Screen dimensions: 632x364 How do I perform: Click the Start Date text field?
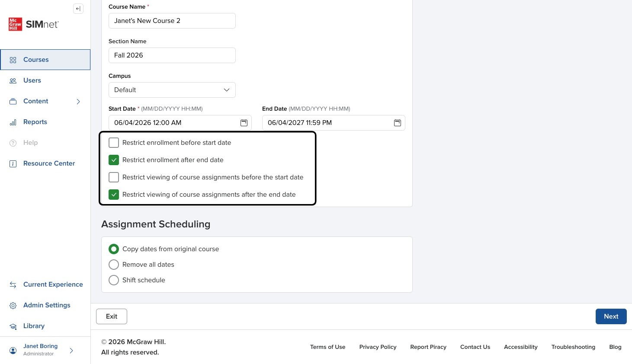180,123
